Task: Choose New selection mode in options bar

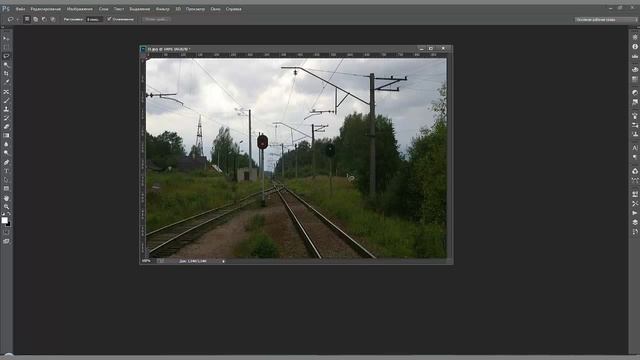Action: pyautogui.click(x=27, y=19)
